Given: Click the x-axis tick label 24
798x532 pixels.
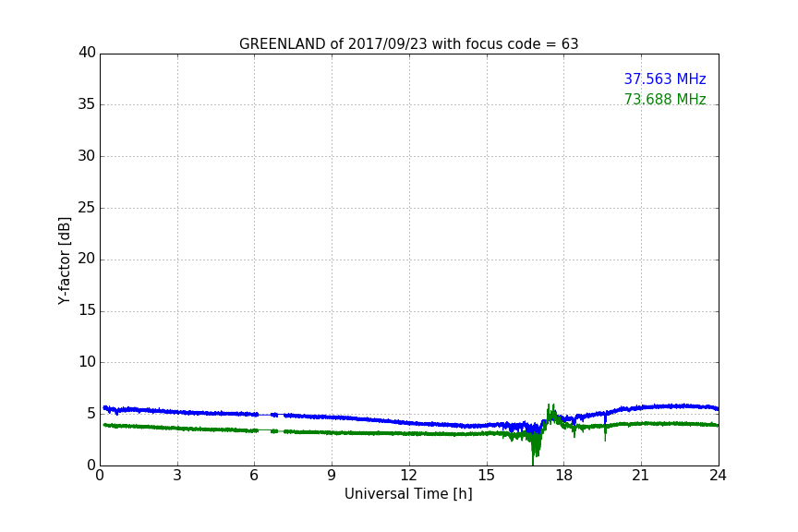Looking at the screenshot, I should click(718, 476).
